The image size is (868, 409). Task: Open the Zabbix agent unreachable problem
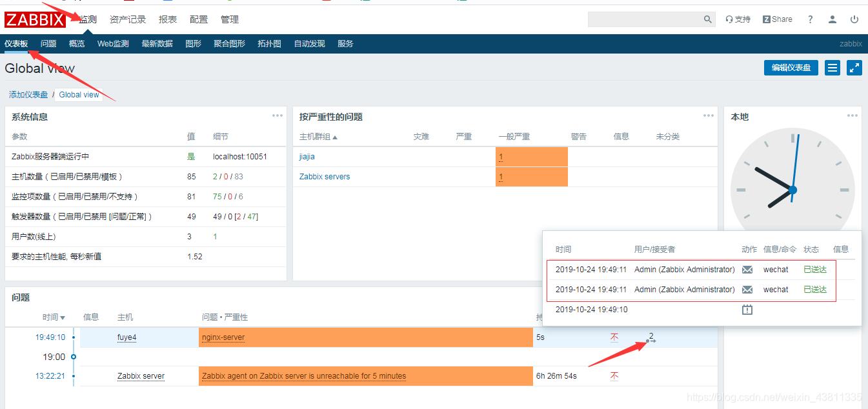pyautogui.click(x=304, y=376)
